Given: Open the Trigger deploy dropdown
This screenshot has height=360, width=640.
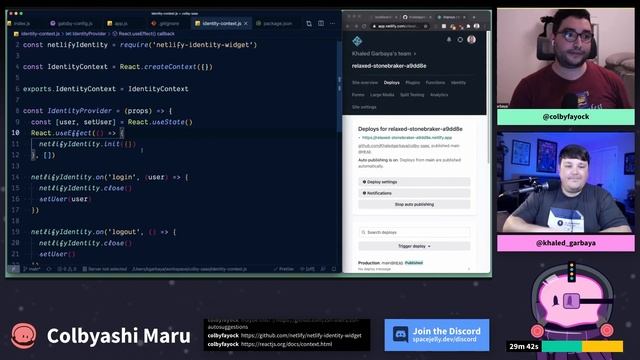Looking at the screenshot, I should 414,246.
